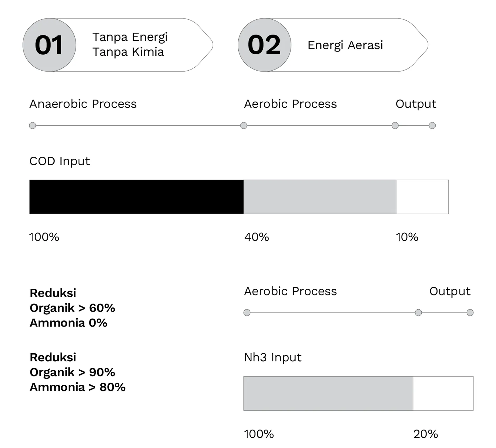Click the white Nh3 20% bar segment
Viewport: 496px width, 448px height.
click(x=443, y=393)
